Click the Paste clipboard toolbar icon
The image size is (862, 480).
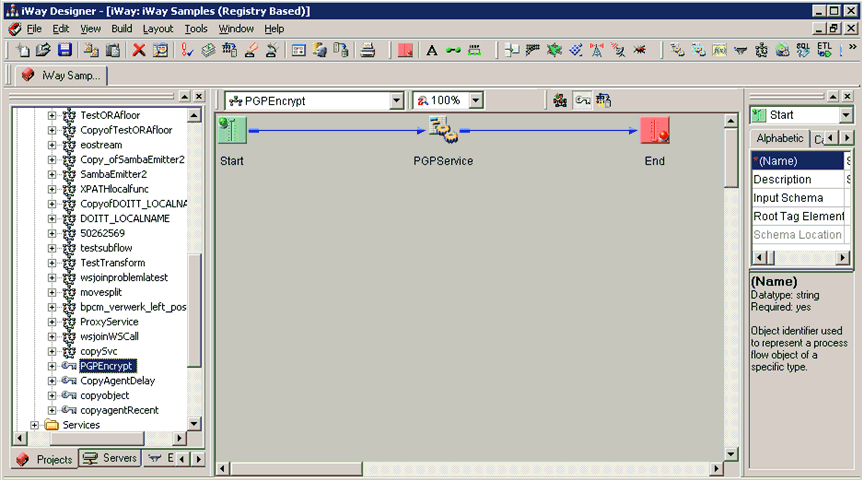[112, 51]
